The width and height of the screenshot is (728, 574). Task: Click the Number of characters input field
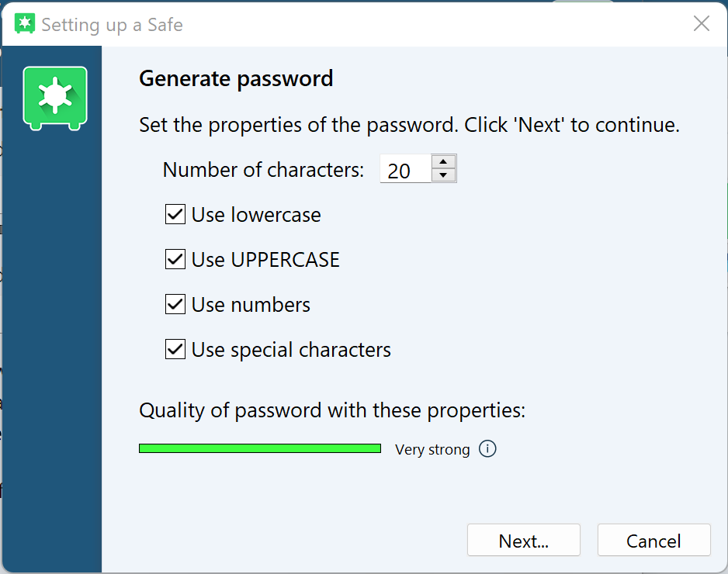[405, 169]
